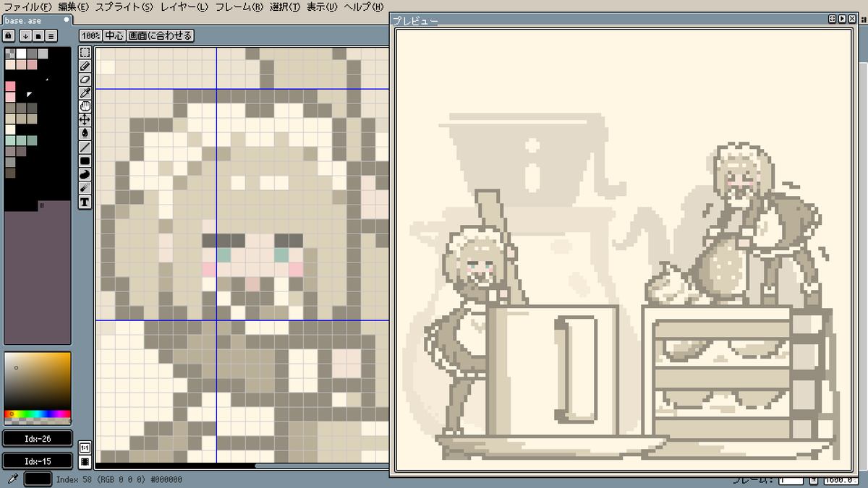Open the palette options menu
Viewport: 868px width, 488px height.
tap(51, 35)
